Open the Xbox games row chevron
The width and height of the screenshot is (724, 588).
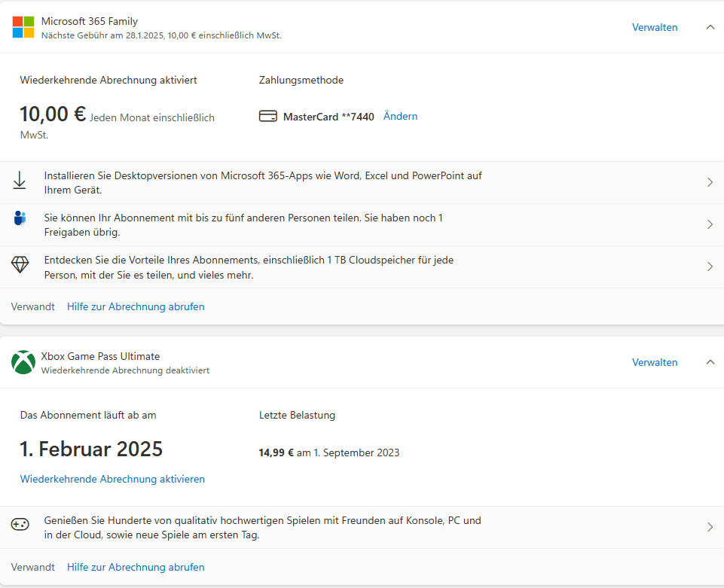pos(710,527)
